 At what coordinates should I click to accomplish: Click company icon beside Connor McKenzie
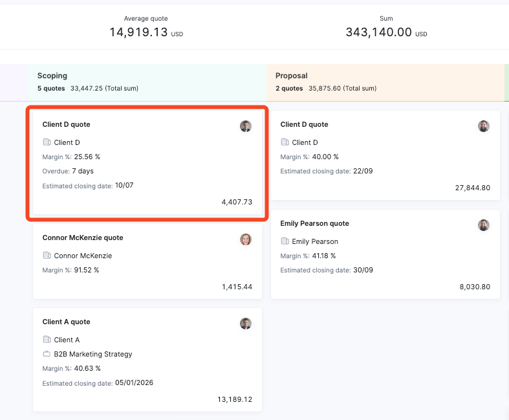click(47, 256)
